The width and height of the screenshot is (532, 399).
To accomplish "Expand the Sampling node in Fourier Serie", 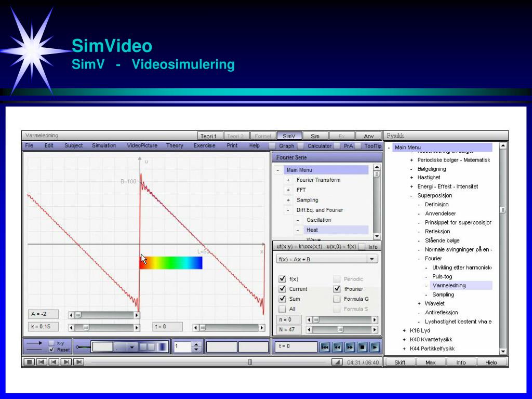I will [288, 200].
